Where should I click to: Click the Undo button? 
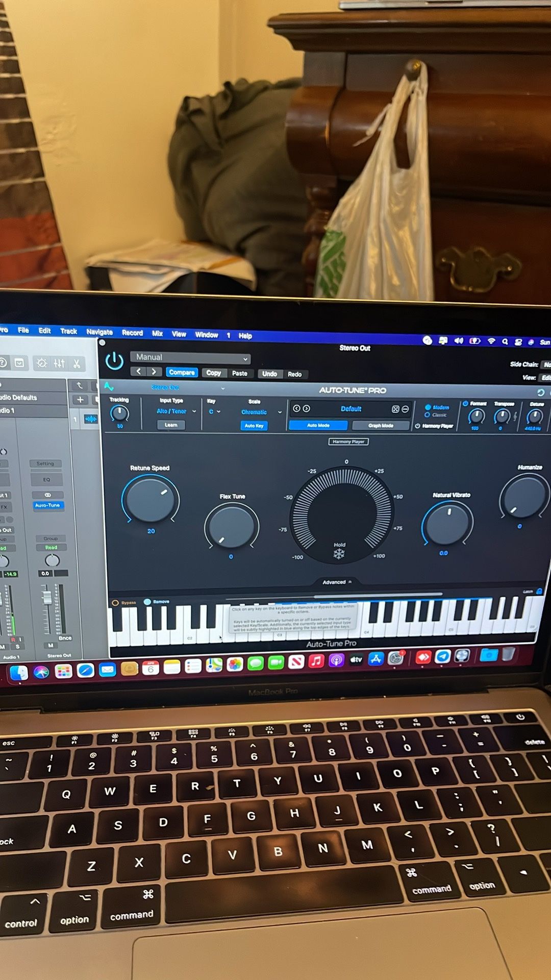pos(269,374)
